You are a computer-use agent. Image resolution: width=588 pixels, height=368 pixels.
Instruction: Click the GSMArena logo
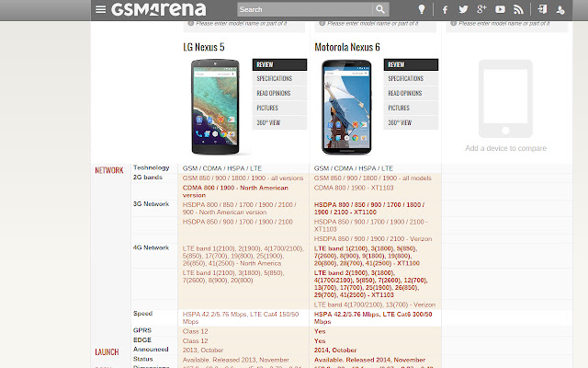pyautogui.click(x=159, y=9)
